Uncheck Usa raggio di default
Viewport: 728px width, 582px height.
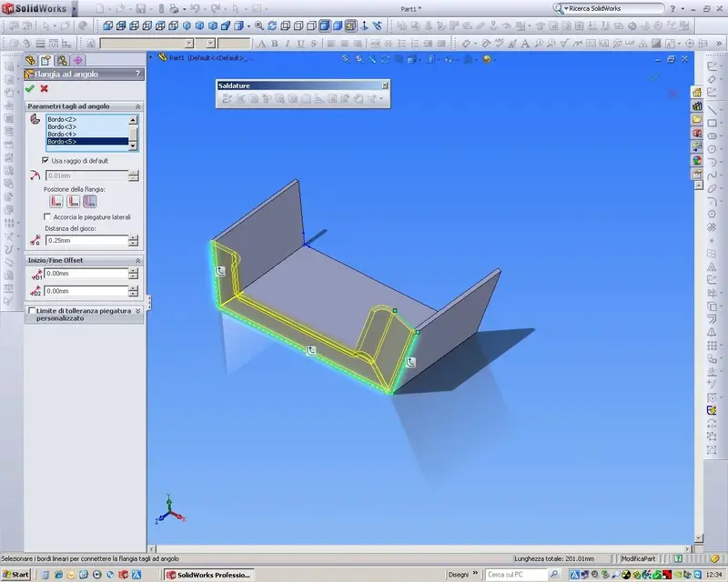point(45,160)
